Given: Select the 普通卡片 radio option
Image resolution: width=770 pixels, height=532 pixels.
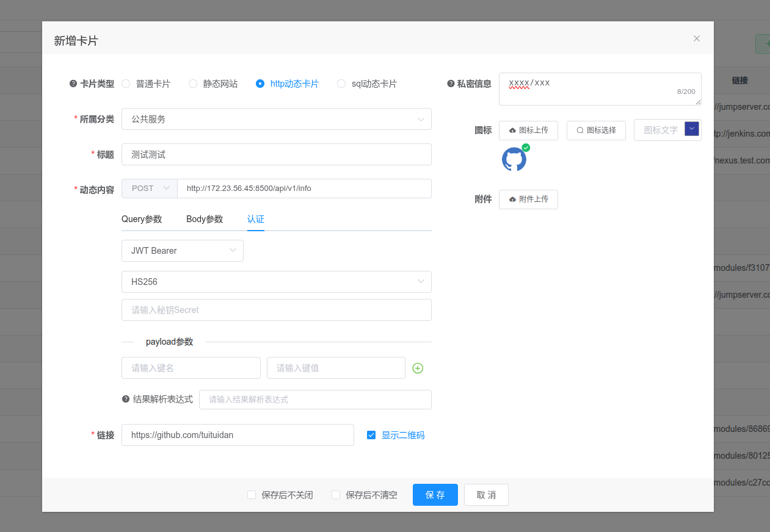Looking at the screenshot, I should [126, 84].
